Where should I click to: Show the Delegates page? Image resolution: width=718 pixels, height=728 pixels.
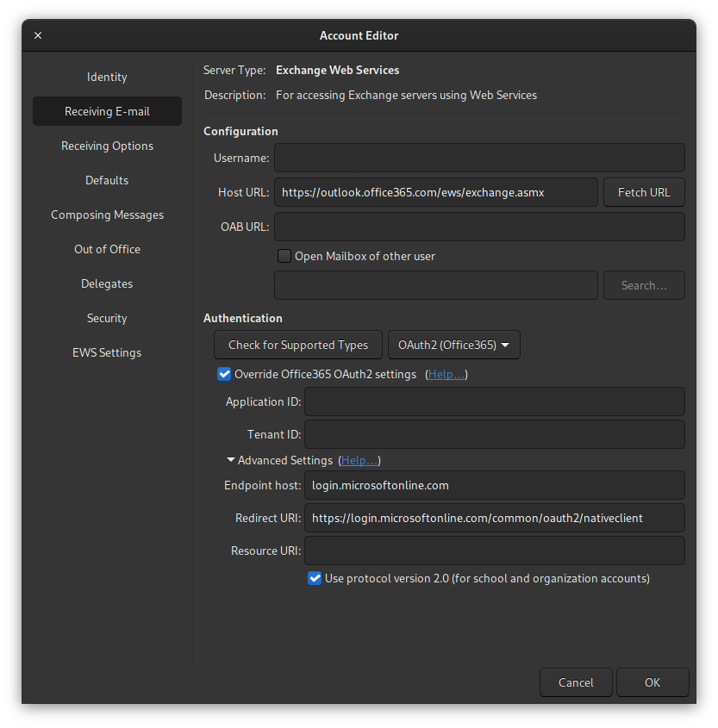click(107, 283)
